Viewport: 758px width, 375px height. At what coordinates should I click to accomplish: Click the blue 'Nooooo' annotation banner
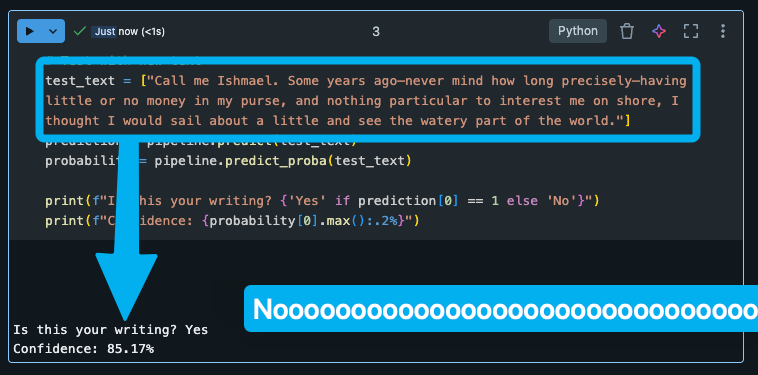tap(501, 309)
